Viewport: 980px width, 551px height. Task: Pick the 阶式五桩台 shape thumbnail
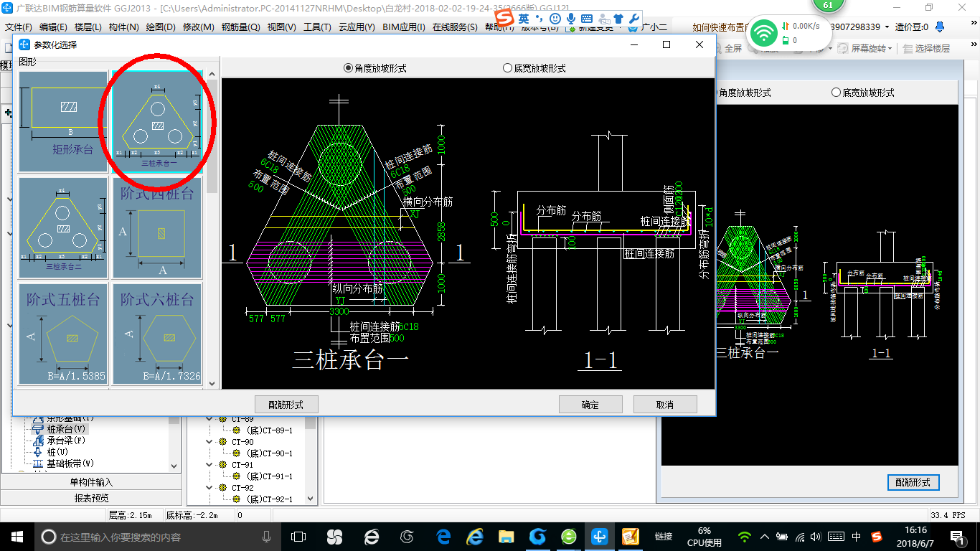(63, 334)
